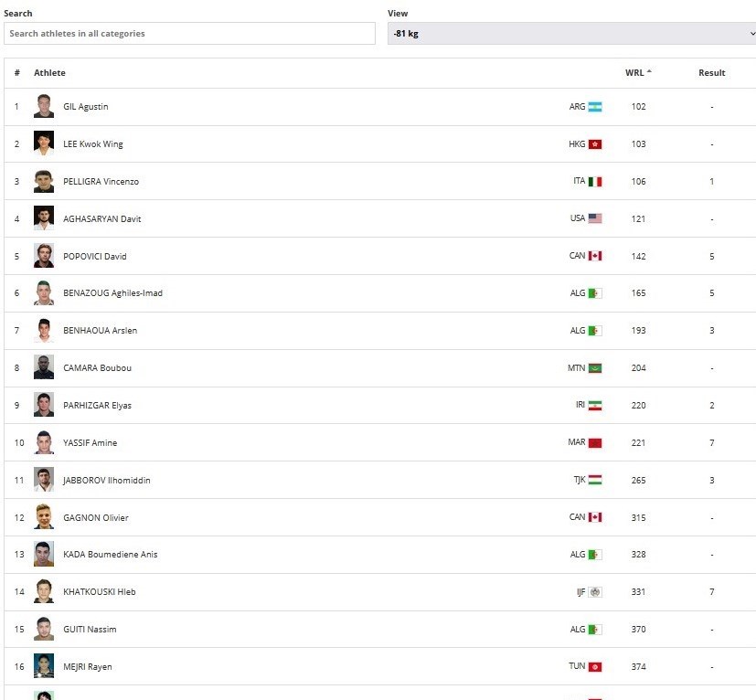Open the -81 kg View dropdown

[571, 34]
